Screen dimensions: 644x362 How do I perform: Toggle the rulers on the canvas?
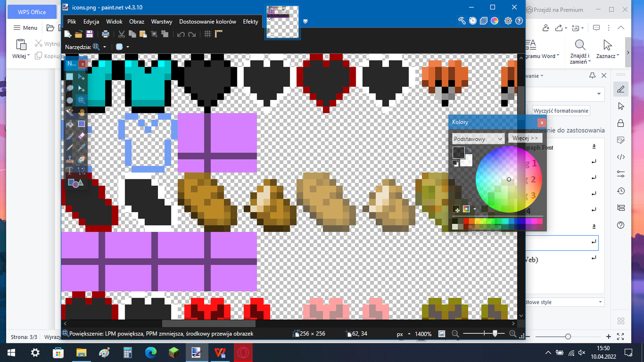point(219,34)
